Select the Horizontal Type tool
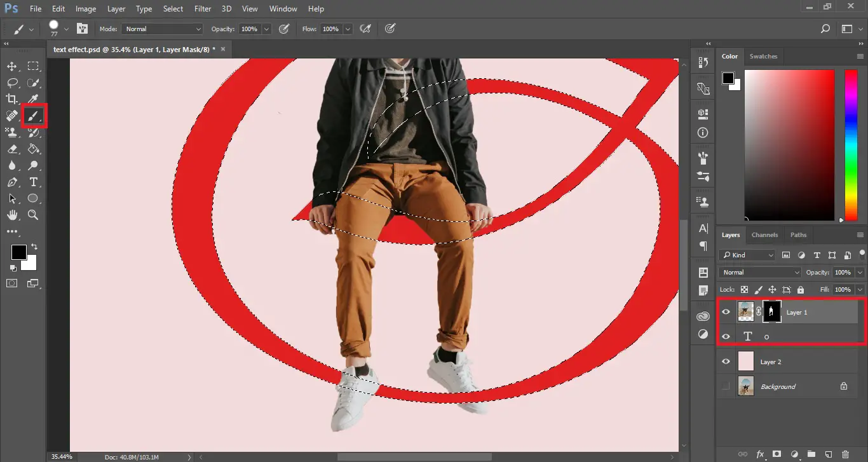 (34, 182)
